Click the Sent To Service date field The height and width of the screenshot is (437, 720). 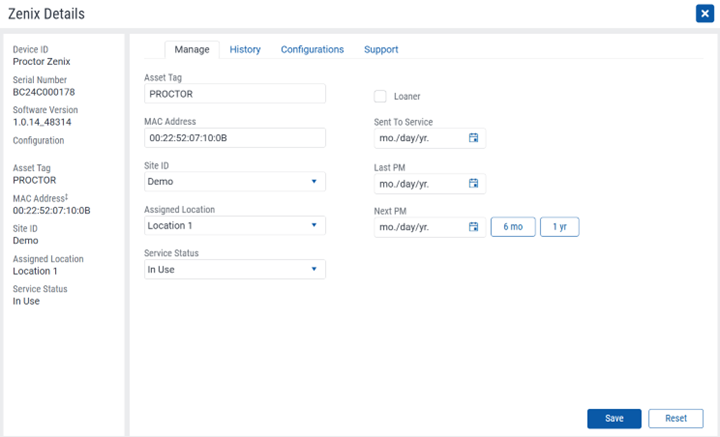(430, 138)
